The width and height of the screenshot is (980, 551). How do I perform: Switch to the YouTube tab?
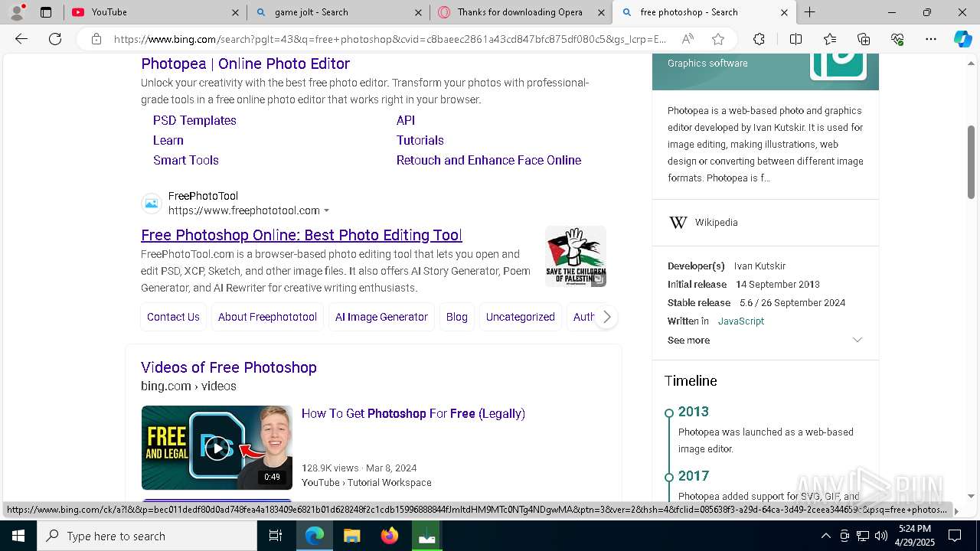[155, 12]
